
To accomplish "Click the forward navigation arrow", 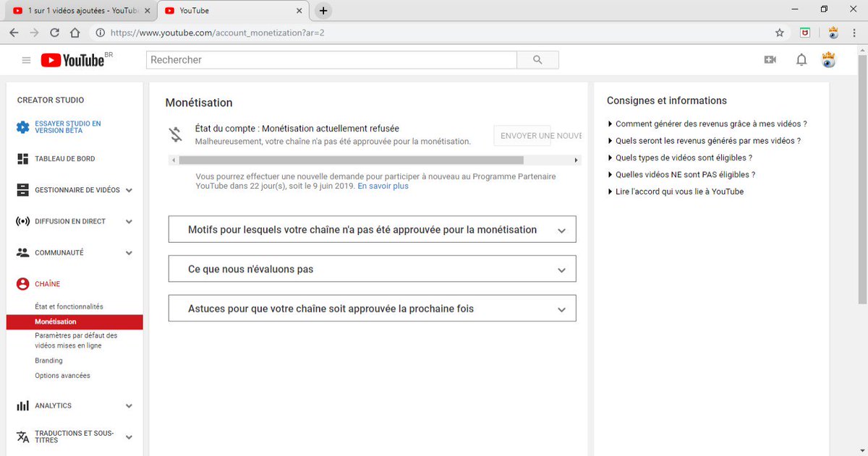I will coord(34,33).
